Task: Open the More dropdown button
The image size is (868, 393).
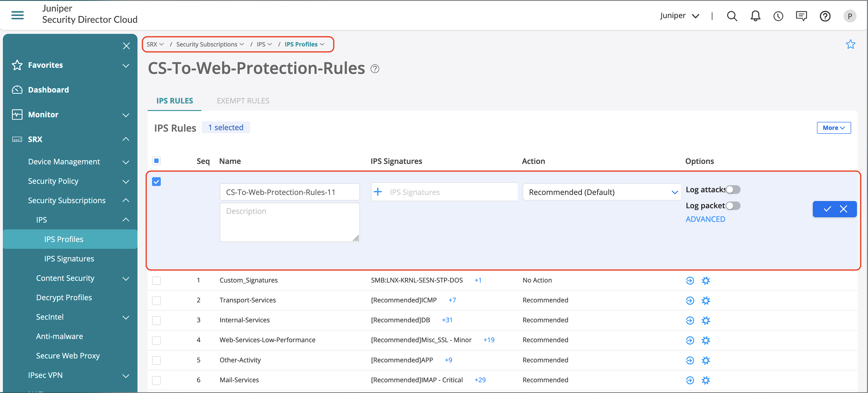Action: coord(833,128)
